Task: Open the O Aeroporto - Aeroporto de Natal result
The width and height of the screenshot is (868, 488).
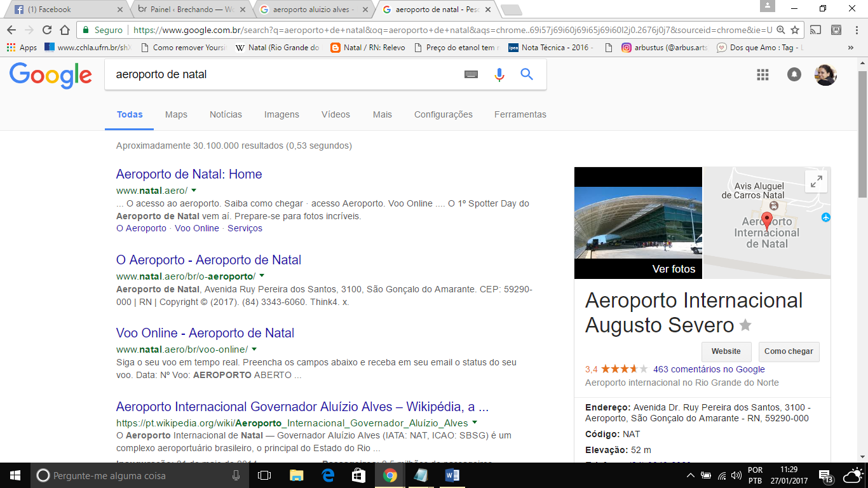Action: click(208, 260)
